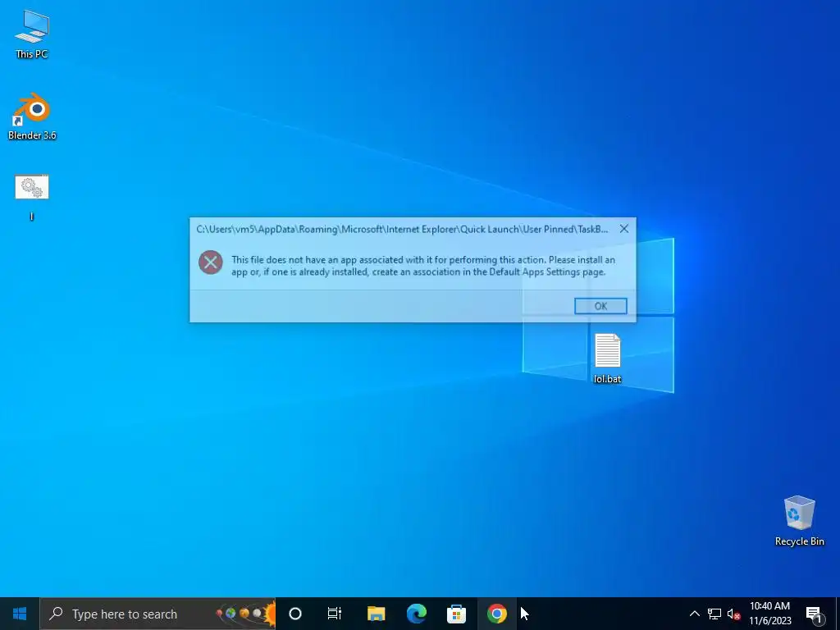The width and height of the screenshot is (840, 630).
Task: Click the error message text in dialog
Action: click(x=423, y=266)
